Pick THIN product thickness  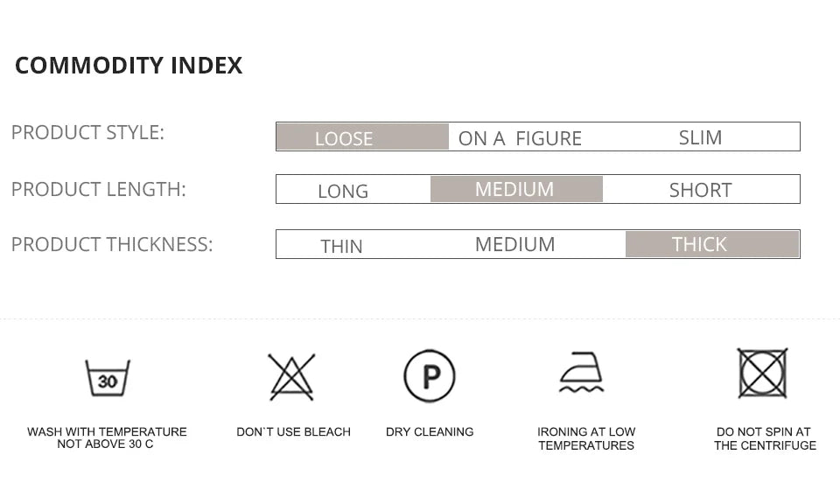click(341, 246)
